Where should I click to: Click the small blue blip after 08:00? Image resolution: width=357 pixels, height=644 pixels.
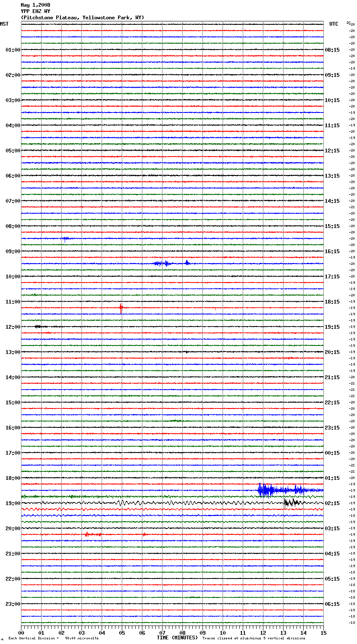(x=66, y=239)
